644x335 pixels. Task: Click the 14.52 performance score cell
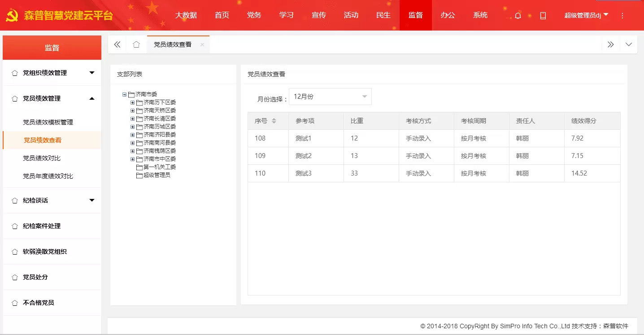(592, 173)
